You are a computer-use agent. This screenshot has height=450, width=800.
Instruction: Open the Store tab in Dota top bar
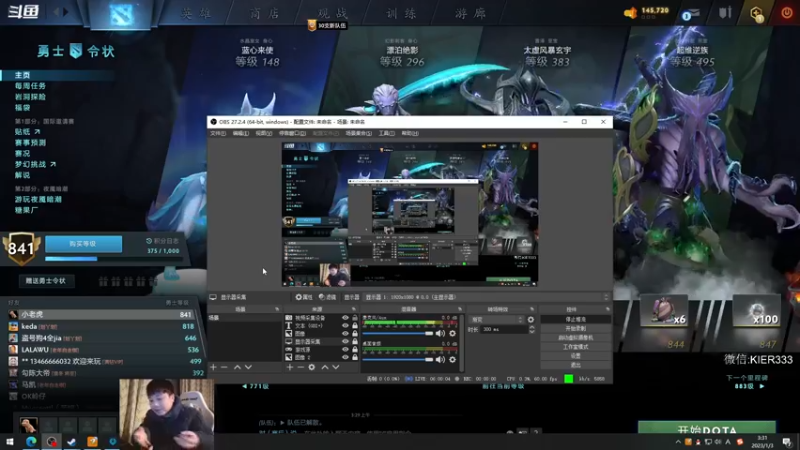(265, 13)
